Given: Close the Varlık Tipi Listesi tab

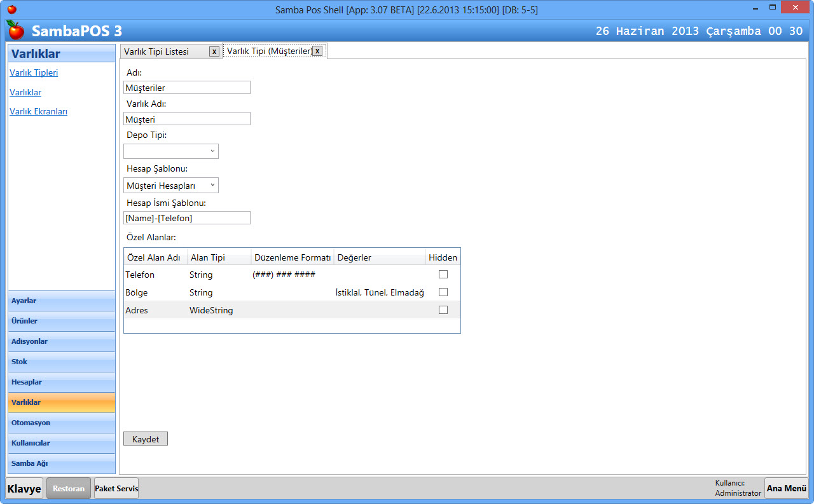Looking at the screenshot, I should coord(214,51).
